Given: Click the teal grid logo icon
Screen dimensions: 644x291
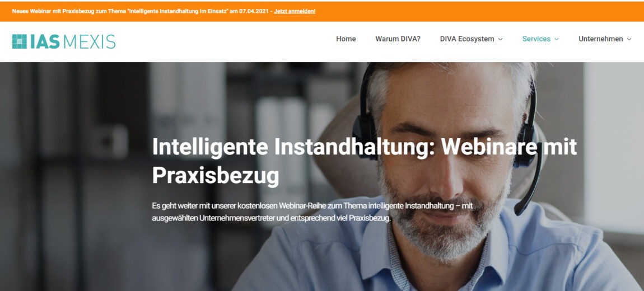Looking at the screenshot, I should coord(19,41).
